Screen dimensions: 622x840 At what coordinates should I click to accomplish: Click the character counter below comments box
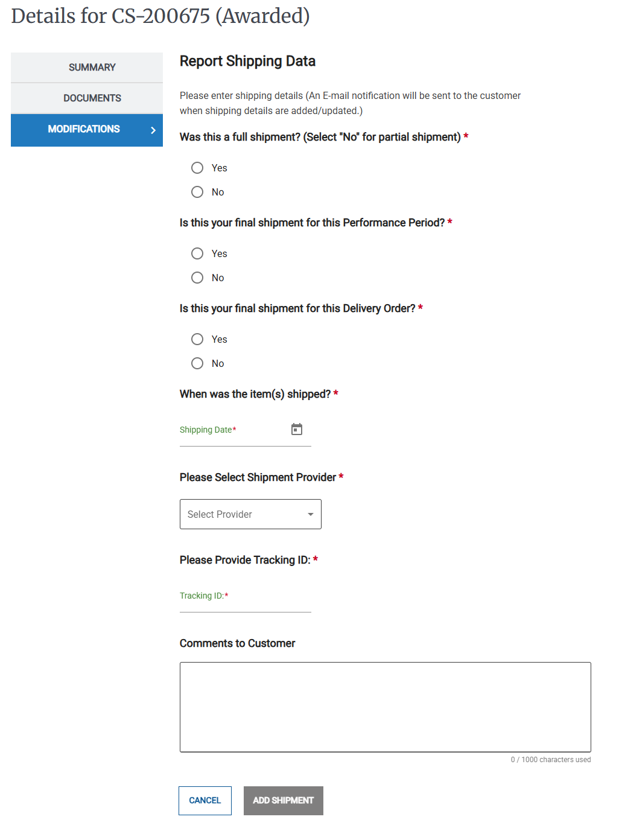click(x=551, y=759)
